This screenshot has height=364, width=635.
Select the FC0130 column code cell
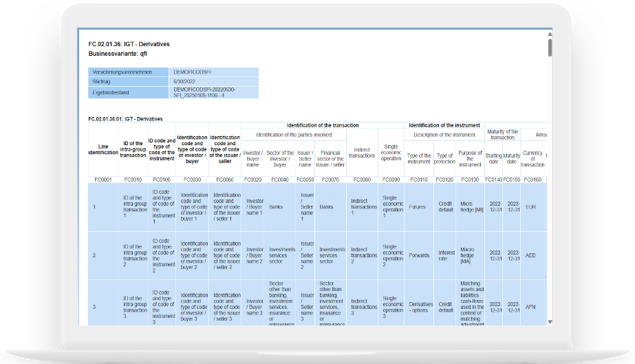470,180
